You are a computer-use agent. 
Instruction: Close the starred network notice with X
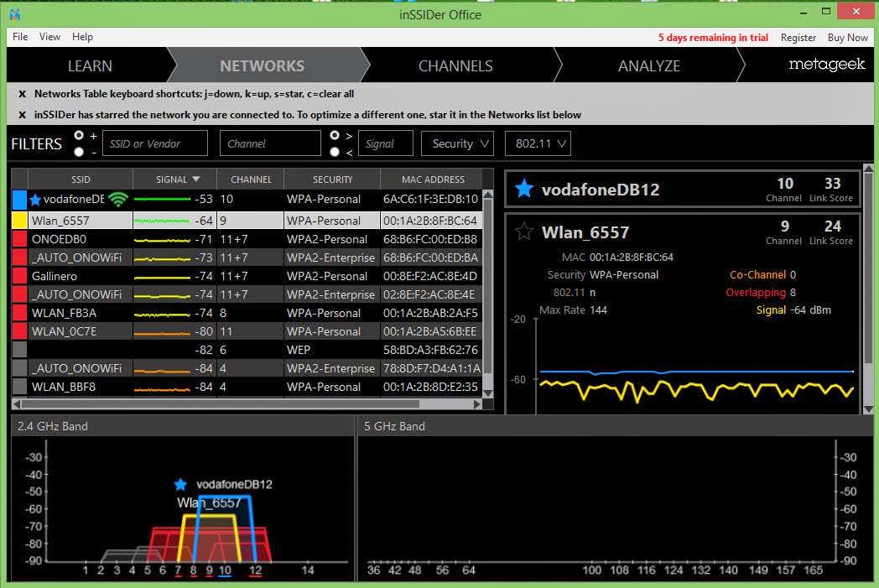[x=22, y=115]
